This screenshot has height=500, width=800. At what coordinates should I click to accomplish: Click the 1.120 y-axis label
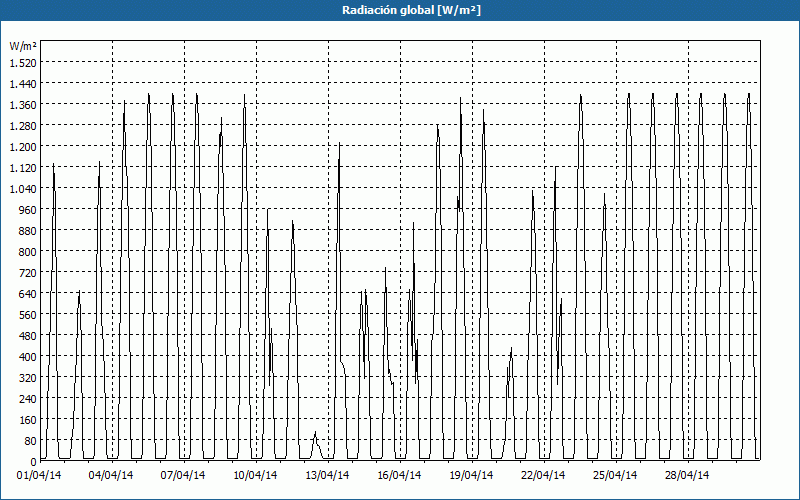tap(23, 167)
